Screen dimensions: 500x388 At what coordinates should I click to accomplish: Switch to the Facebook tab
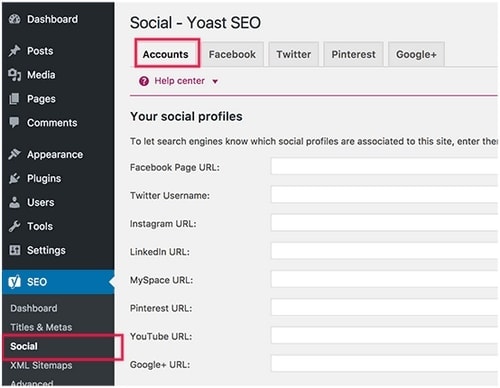tap(232, 54)
